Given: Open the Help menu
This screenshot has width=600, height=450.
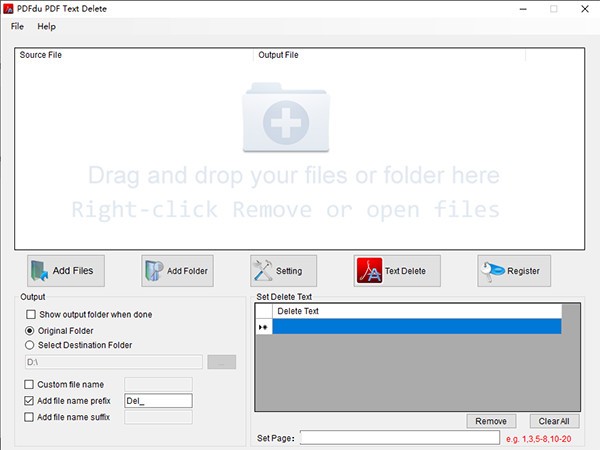Looking at the screenshot, I should pos(46,26).
